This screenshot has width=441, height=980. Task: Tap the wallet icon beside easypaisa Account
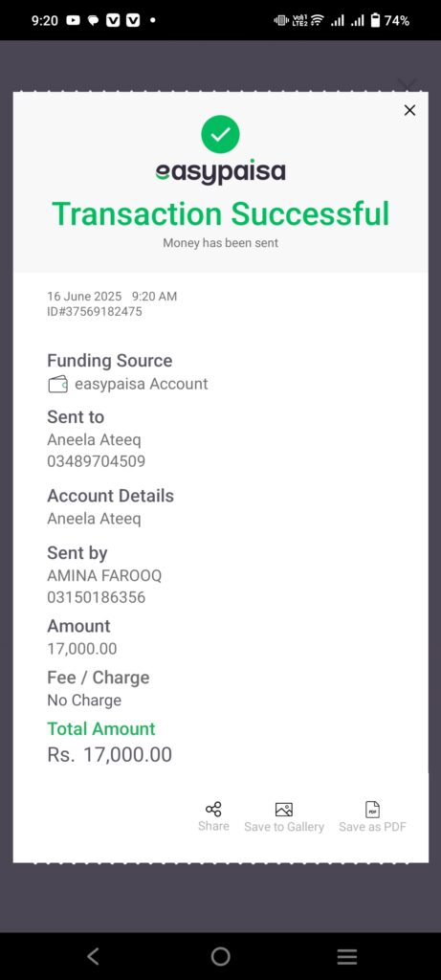58,384
